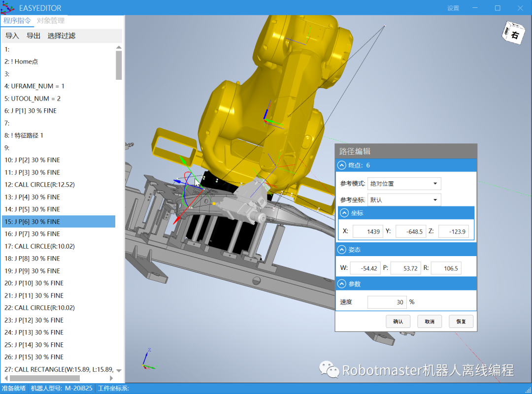Click the EASYEDITOR app logo icon

(x=7, y=8)
